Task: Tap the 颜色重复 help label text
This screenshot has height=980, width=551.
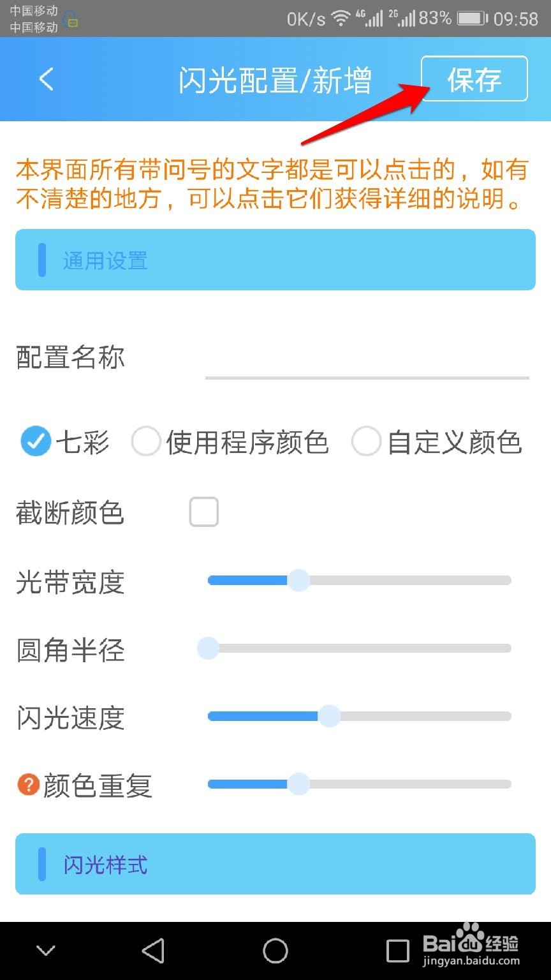Action: pos(98,785)
